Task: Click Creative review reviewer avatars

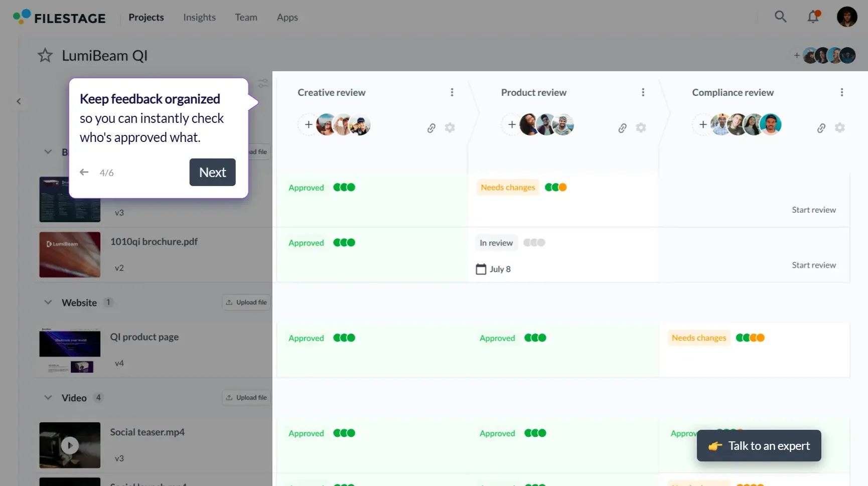Action: click(x=344, y=124)
